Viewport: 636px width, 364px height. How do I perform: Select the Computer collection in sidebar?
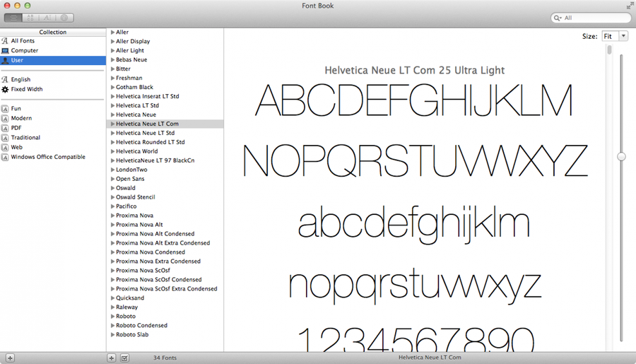(25, 51)
